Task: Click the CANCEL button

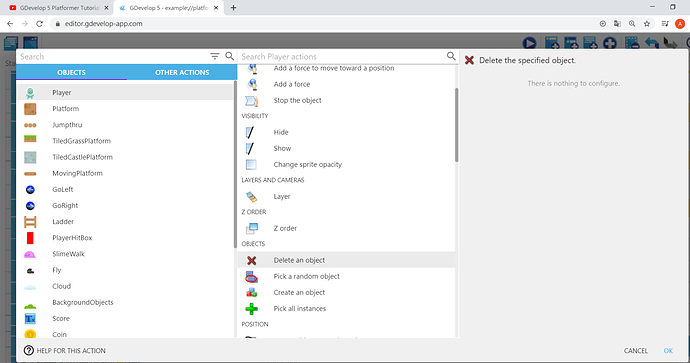Action: [x=635, y=351]
